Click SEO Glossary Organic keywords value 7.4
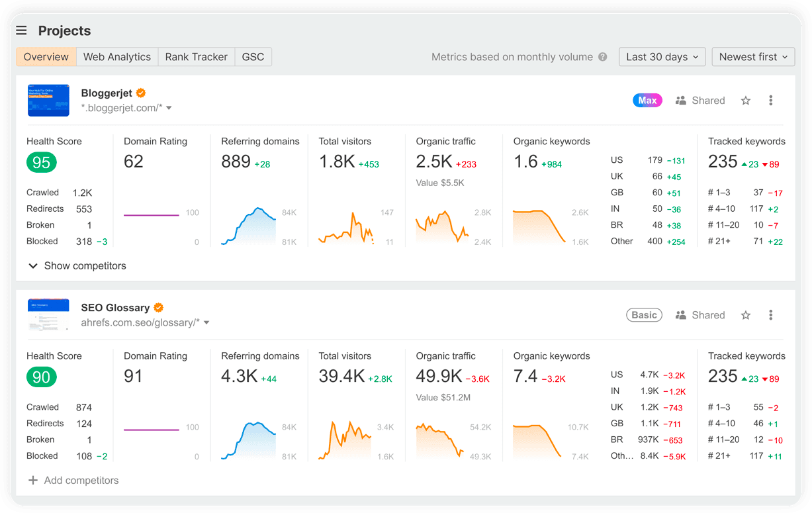 (526, 376)
